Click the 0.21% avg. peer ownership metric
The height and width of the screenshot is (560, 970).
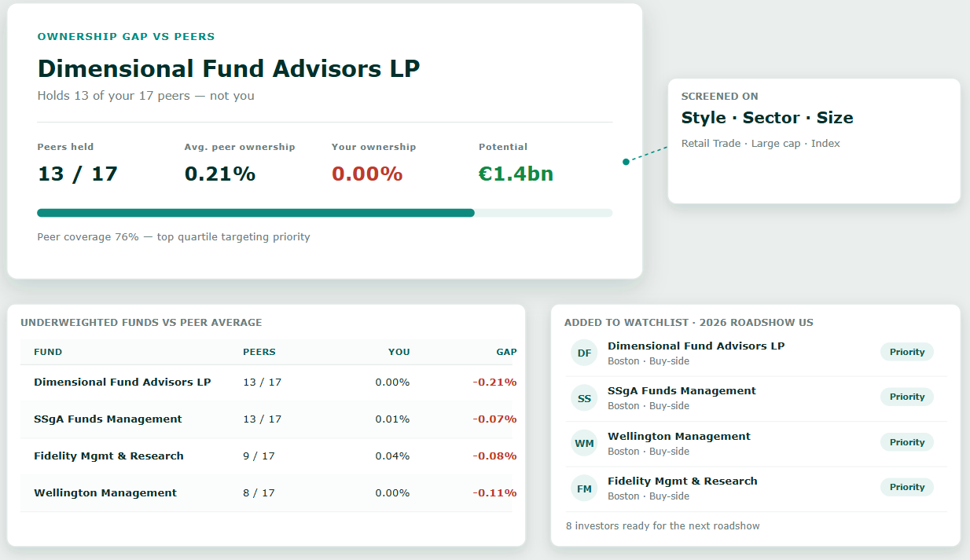pyautogui.click(x=220, y=174)
